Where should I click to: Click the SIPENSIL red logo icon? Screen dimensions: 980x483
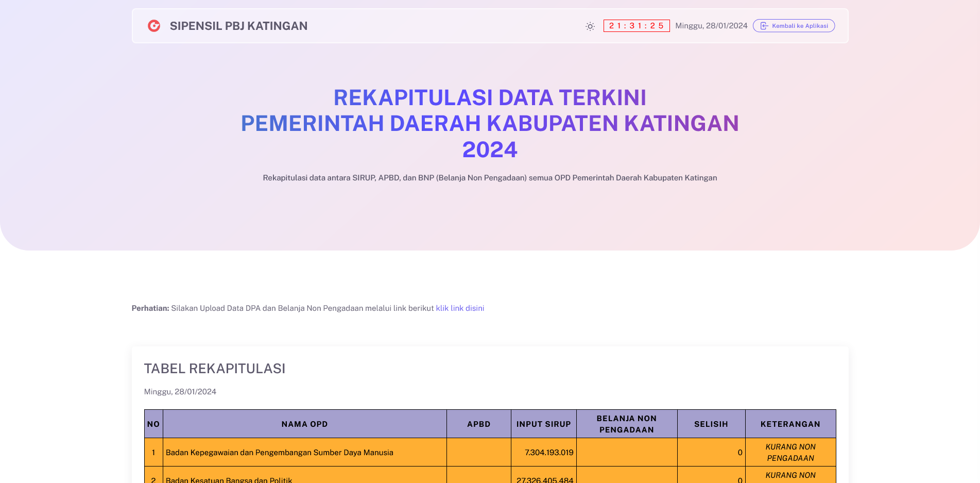(x=154, y=26)
